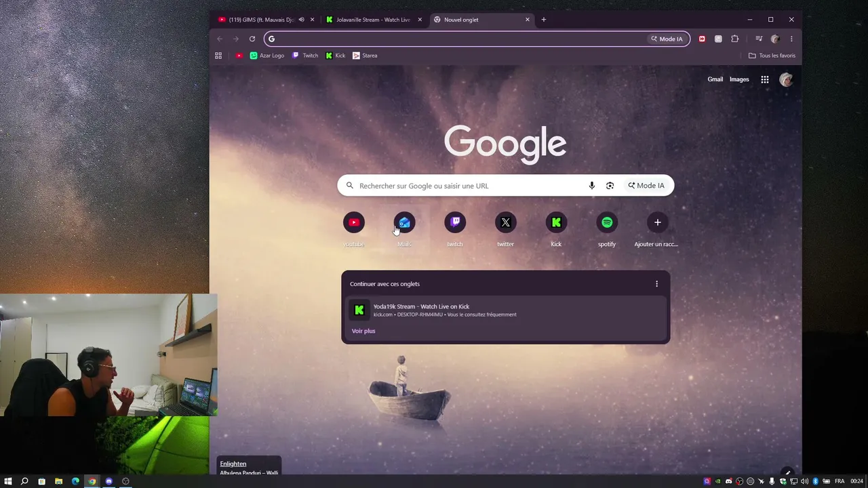Open File Explorer from the taskbar
This screenshot has width=868, height=488.
pos(58,481)
